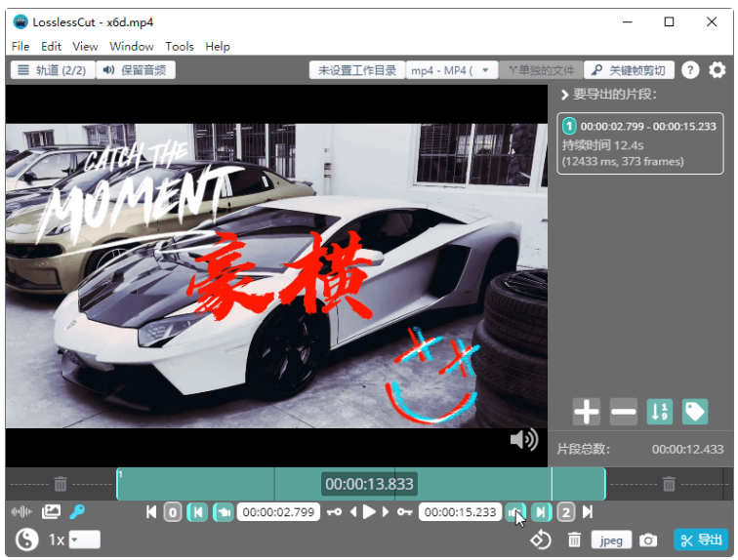Click the segment tag label icon

[x=695, y=412]
